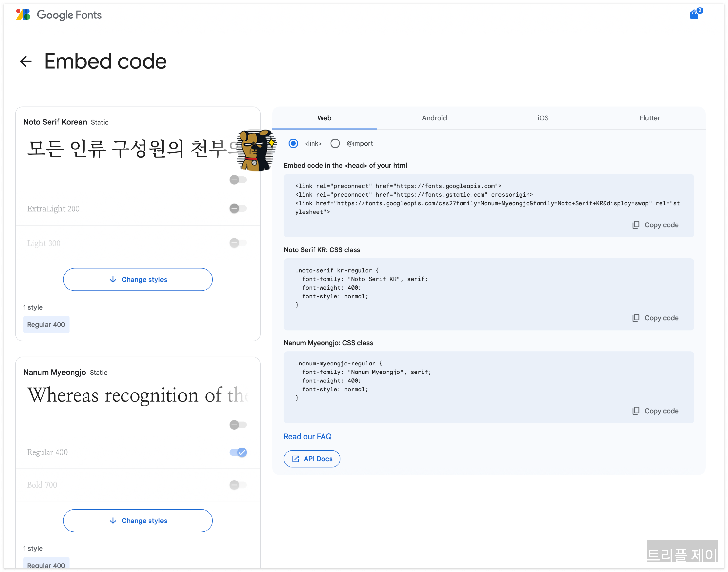Click the external link icon in API Docs
Viewport: 728px width, 572px height.
click(x=295, y=459)
